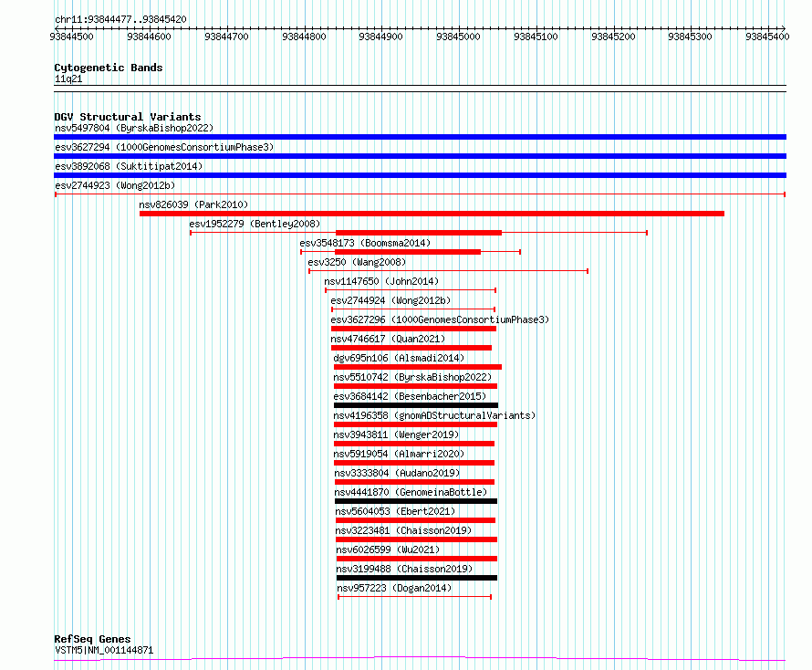
Task: Click the black bar under nsv3199488
Action: coord(417,578)
